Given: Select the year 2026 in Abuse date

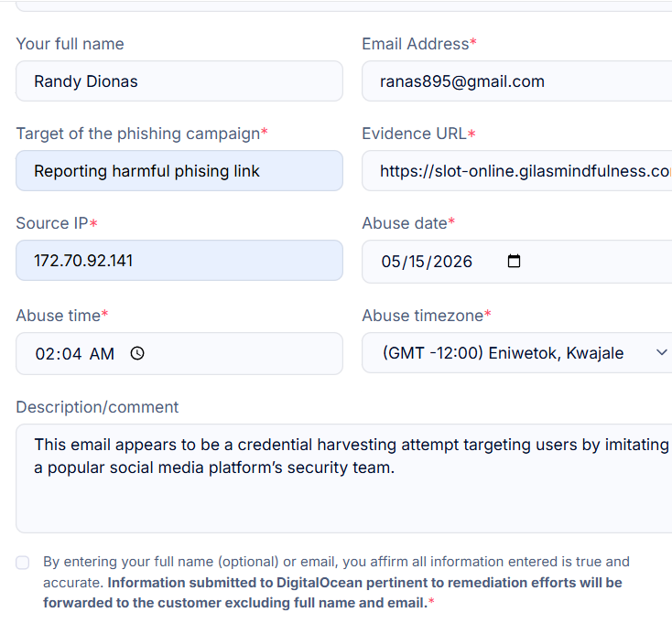Looking at the screenshot, I should 452,262.
